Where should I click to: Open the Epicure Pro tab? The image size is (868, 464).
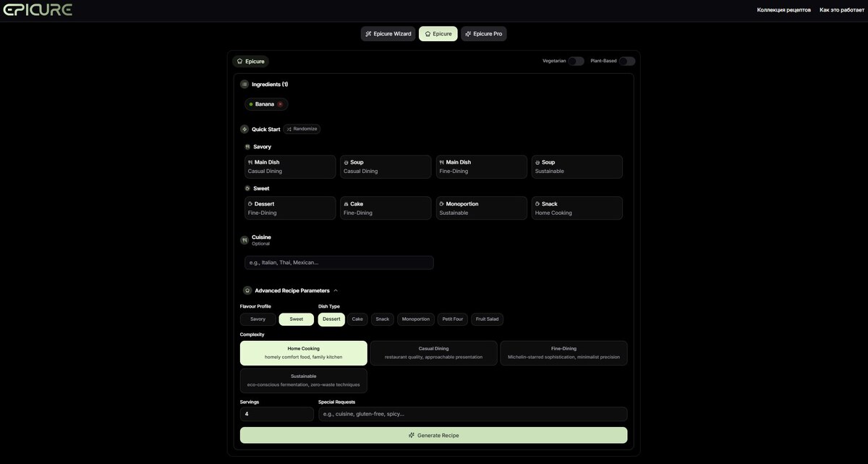pos(484,34)
